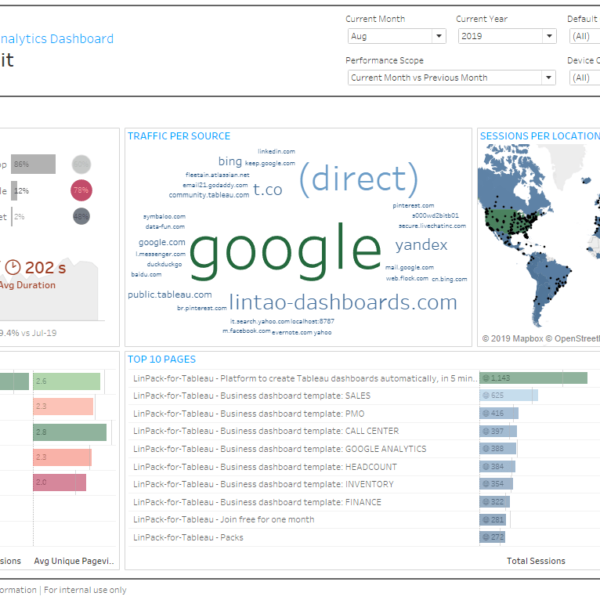Click '(direct)' in the traffic word cloud

[x=359, y=179]
